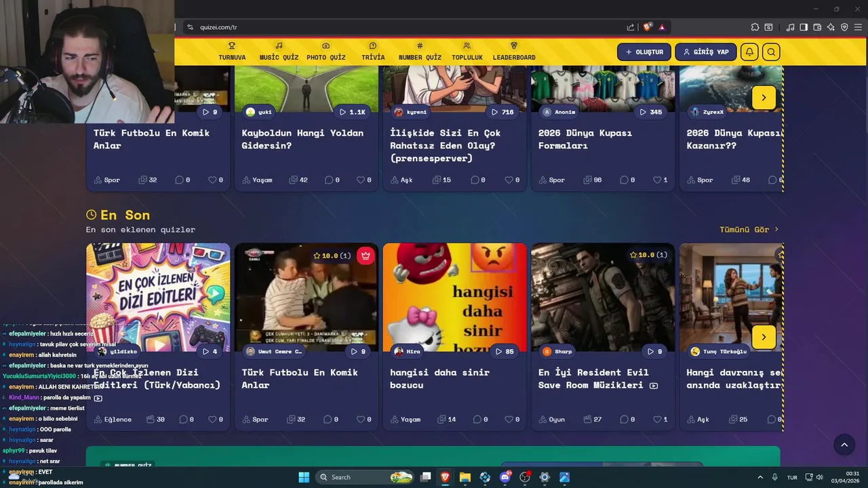The height and width of the screenshot is (488, 868).
Task: Click the Giriş Yap button
Action: [x=706, y=52]
